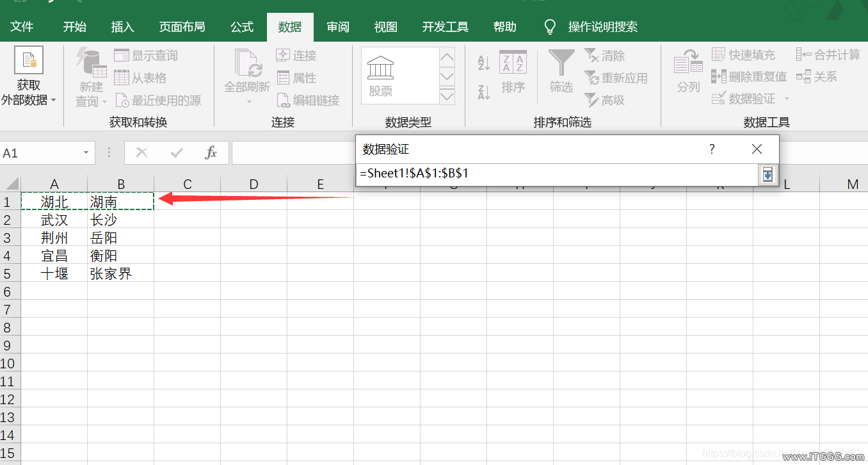Image resolution: width=868 pixels, height=465 pixels.
Task: Click 编辑链接 button
Action: pos(308,101)
